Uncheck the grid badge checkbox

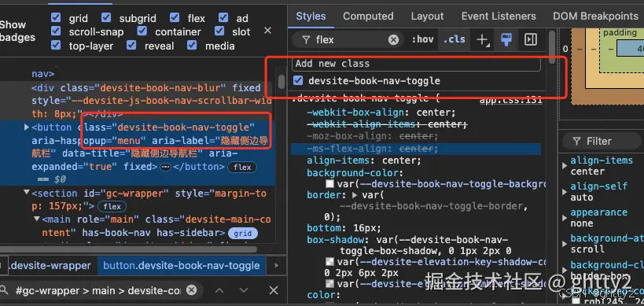[x=56, y=17]
